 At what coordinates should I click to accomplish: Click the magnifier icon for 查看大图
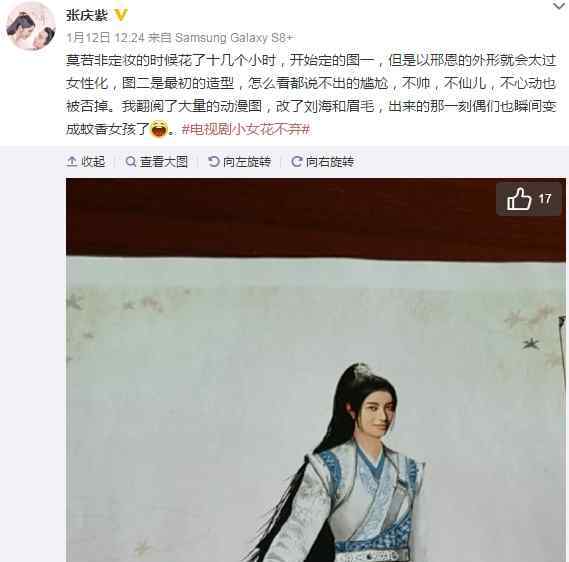[x=130, y=161]
